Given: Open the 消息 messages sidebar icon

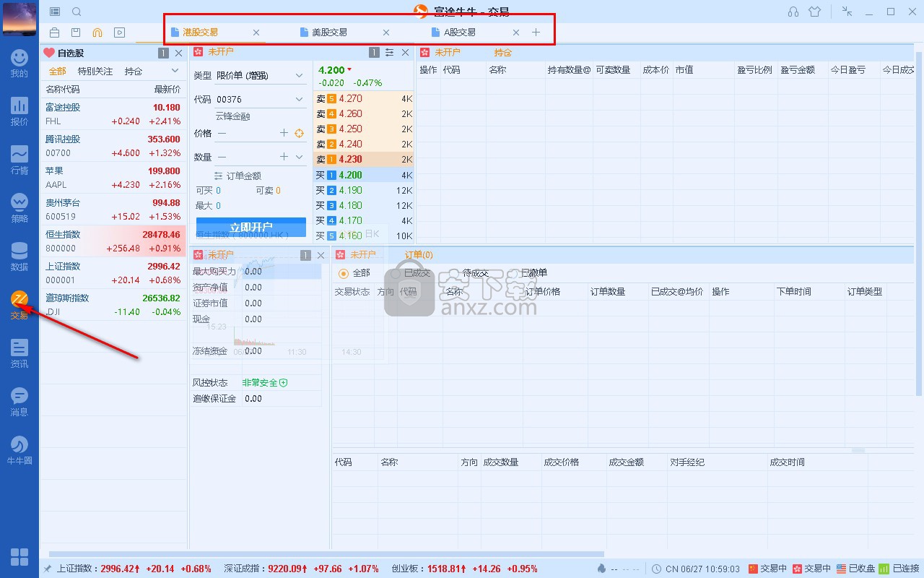Looking at the screenshot, I should tap(19, 402).
